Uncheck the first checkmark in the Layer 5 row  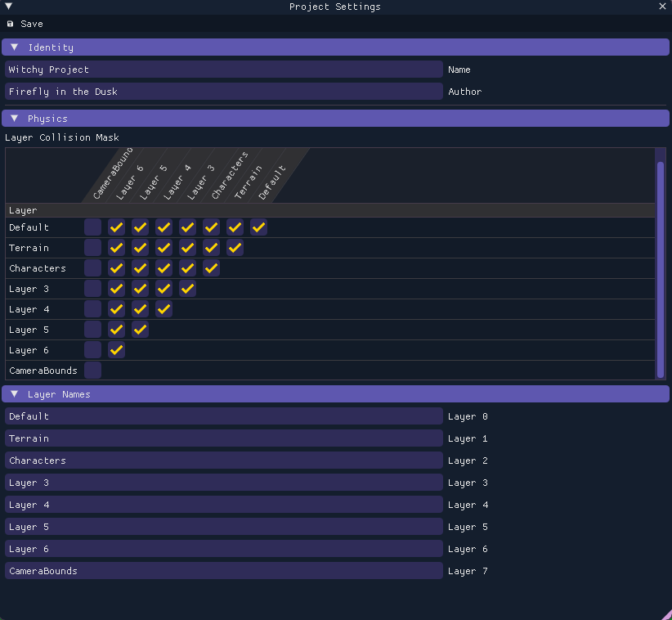pyautogui.click(x=115, y=329)
